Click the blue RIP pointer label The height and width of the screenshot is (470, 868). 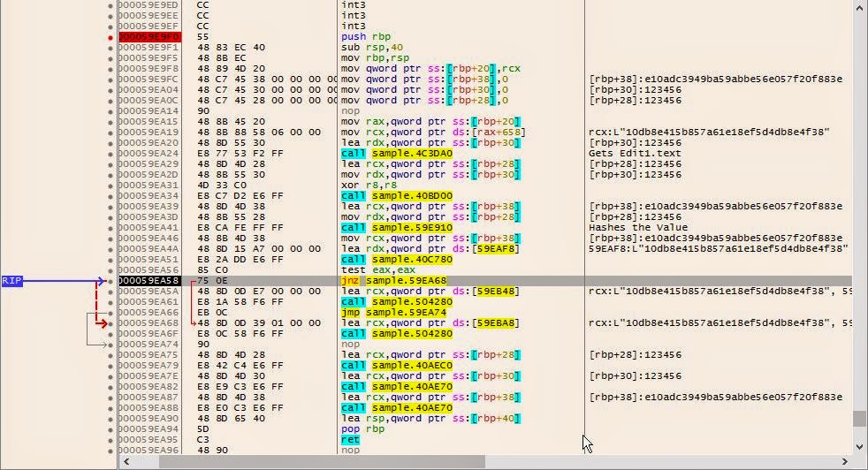(11, 281)
